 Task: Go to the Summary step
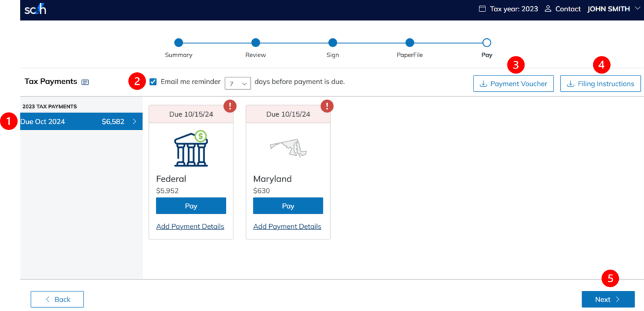coord(179,43)
